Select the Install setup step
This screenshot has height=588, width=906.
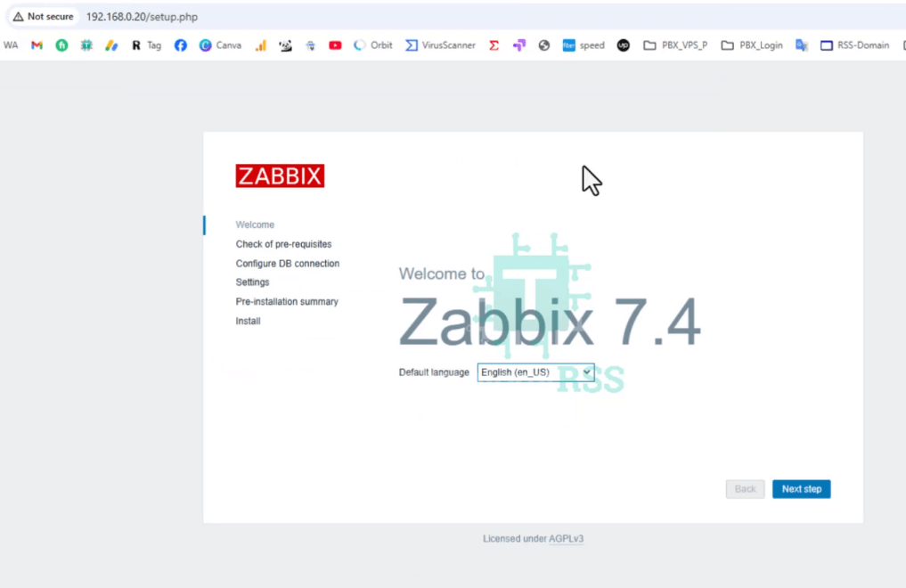click(x=248, y=321)
